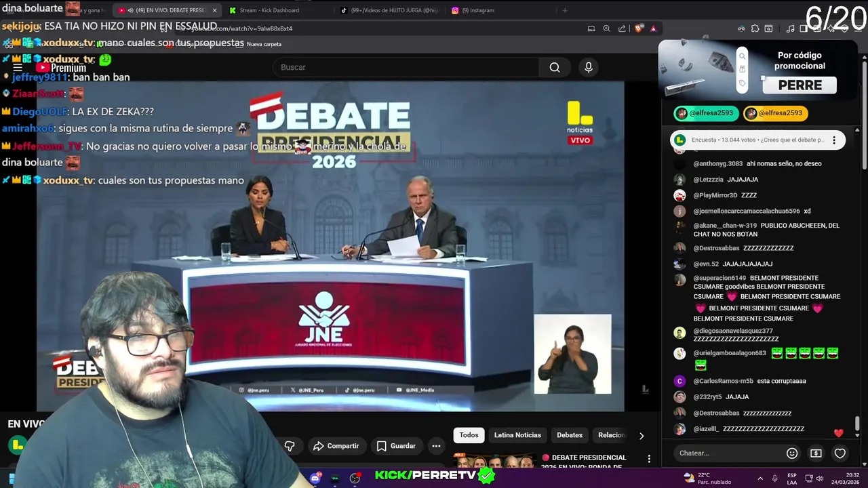This screenshot has height=488, width=868.
Task: Click taskbar microphone tray icon
Action: point(774,478)
